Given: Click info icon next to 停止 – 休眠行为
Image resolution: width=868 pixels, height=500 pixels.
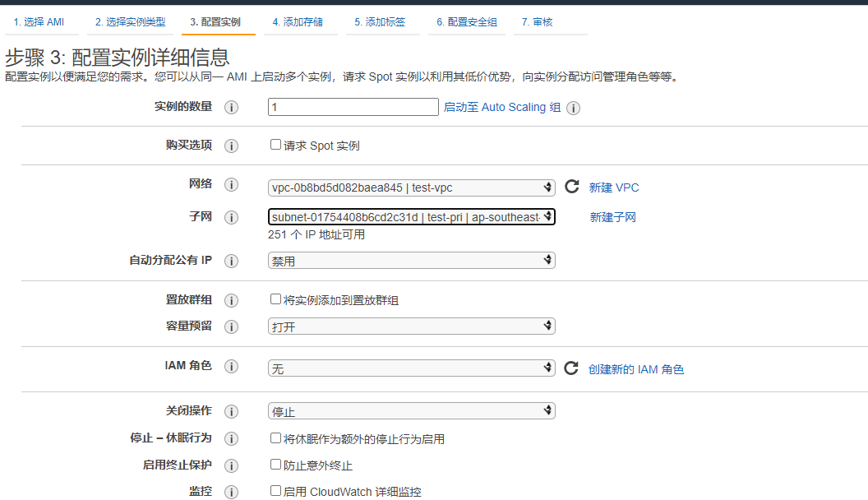Looking at the screenshot, I should click(x=232, y=438).
